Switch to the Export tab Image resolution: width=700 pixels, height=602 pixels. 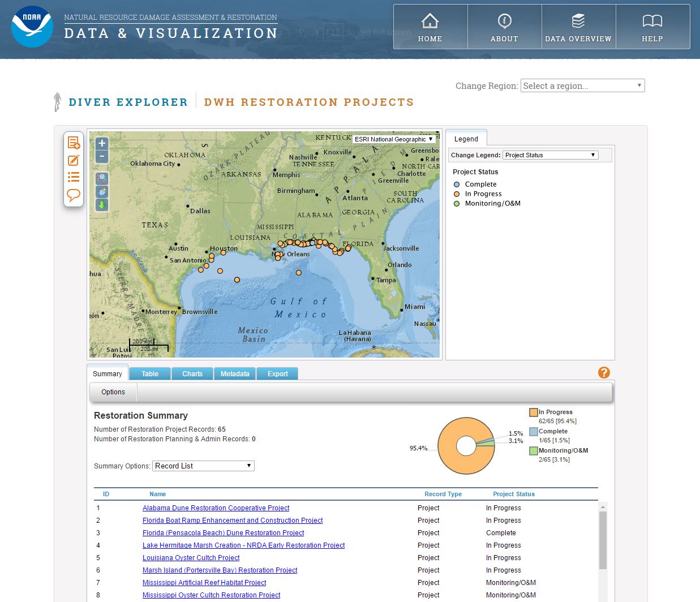[x=278, y=374]
